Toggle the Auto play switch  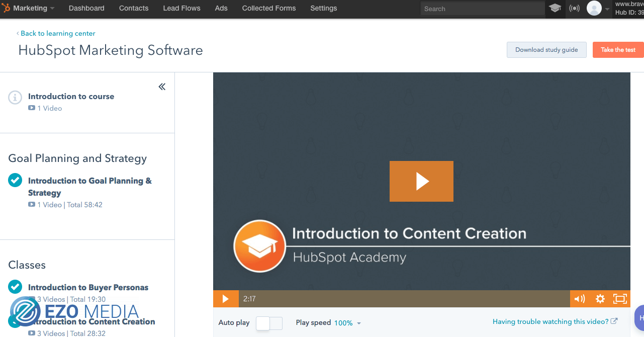(269, 323)
